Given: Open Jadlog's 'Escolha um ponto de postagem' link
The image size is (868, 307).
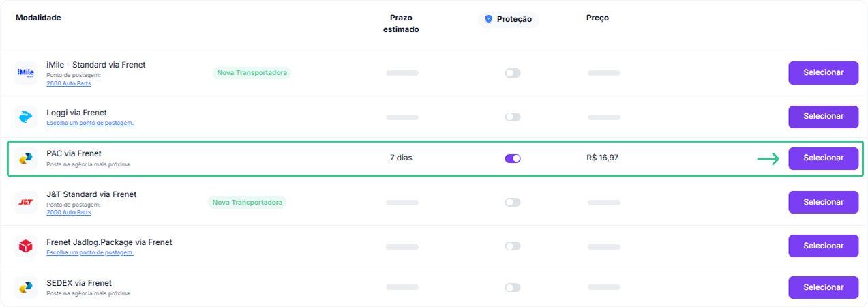Looking at the screenshot, I should pos(89,252).
